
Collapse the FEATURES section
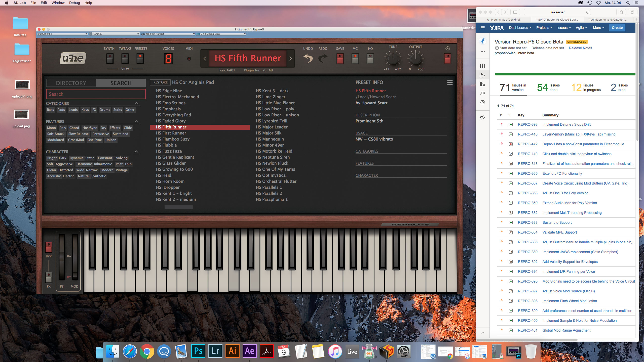tap(136, 121)
